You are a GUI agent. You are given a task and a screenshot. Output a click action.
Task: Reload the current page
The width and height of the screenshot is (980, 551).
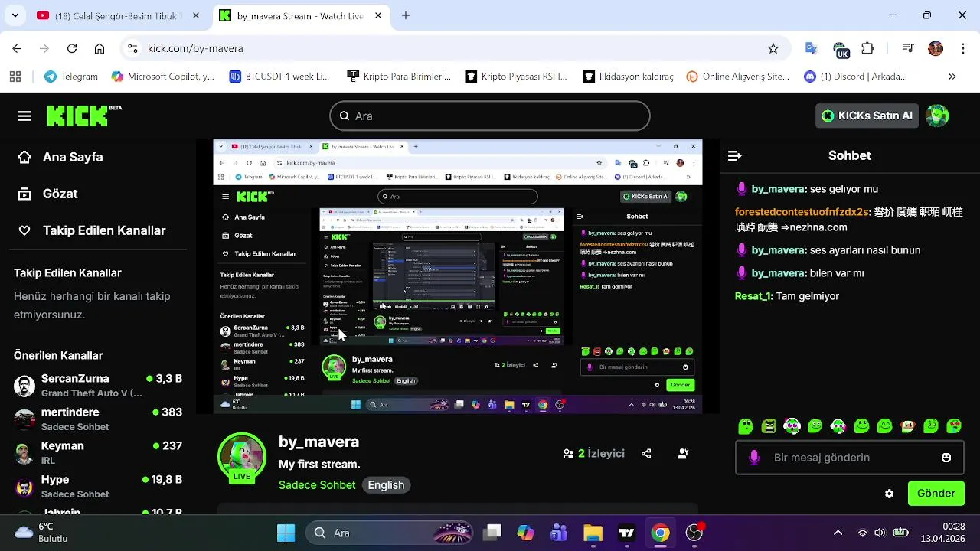(x=72, y=48)
